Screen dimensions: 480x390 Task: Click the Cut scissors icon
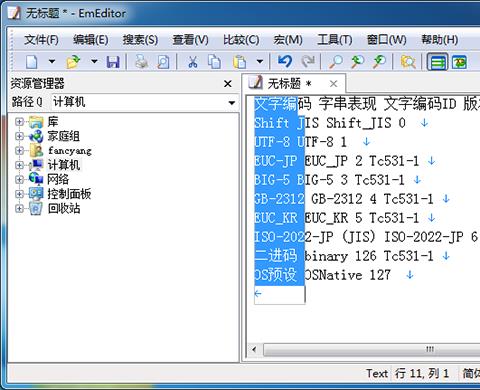click(193, 62)
